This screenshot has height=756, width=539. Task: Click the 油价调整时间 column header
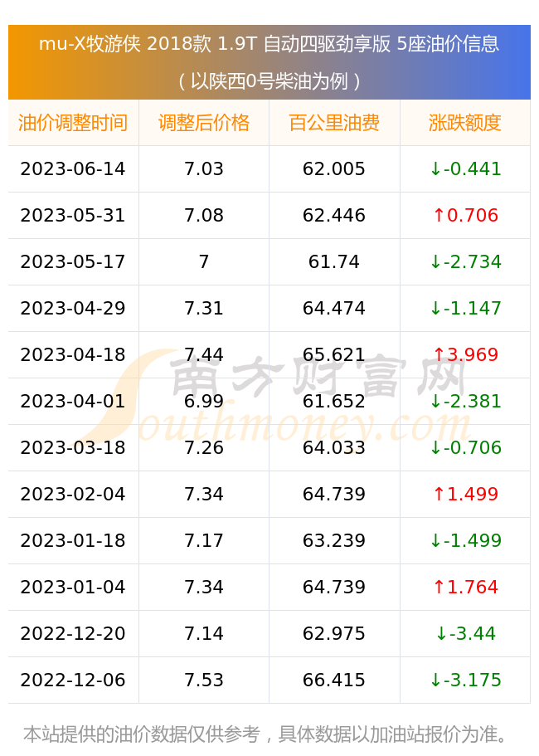(x=73, y=123)
